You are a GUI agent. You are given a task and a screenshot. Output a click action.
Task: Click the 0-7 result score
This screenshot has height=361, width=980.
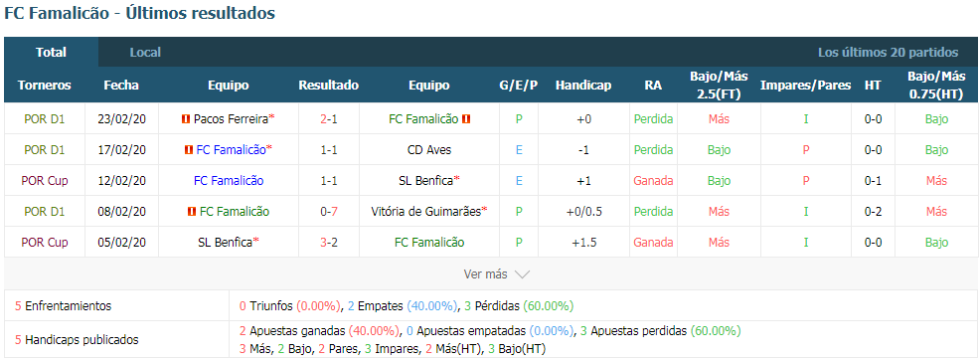[329, 212]
